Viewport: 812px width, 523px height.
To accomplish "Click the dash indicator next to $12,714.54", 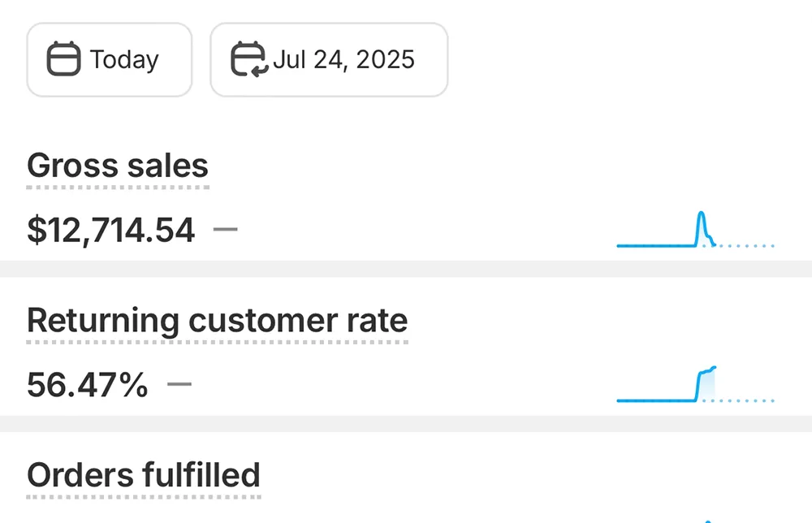I will [225, 229].
